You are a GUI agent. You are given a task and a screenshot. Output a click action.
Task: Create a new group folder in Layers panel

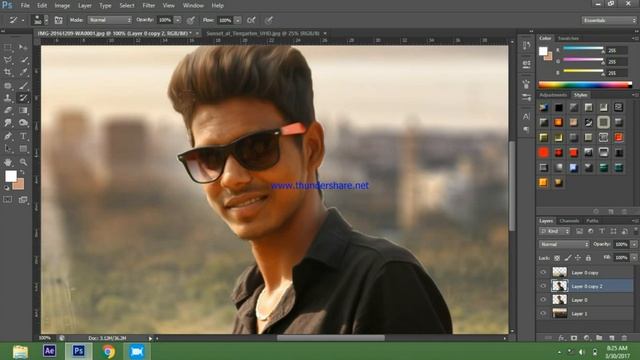tap(599, 338)
